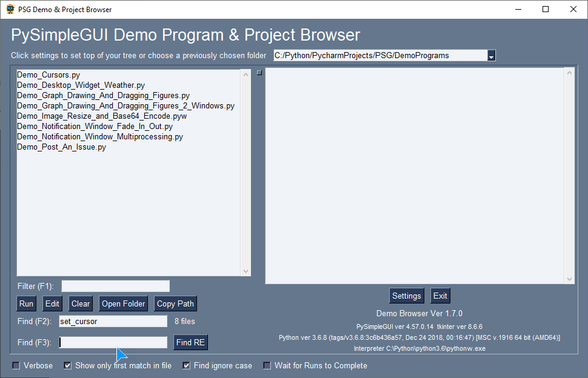Clear the current selection
Screen dimensions: 588x378
[x=80, y=303]
